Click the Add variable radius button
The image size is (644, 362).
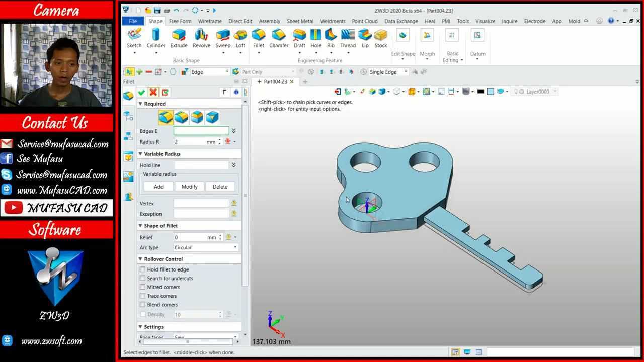[x=158, y=186]
